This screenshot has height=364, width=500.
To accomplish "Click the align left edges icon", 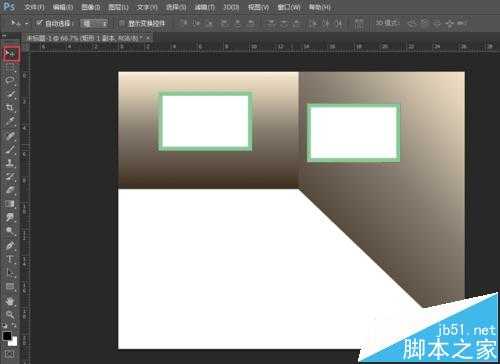I will point(224,23).
